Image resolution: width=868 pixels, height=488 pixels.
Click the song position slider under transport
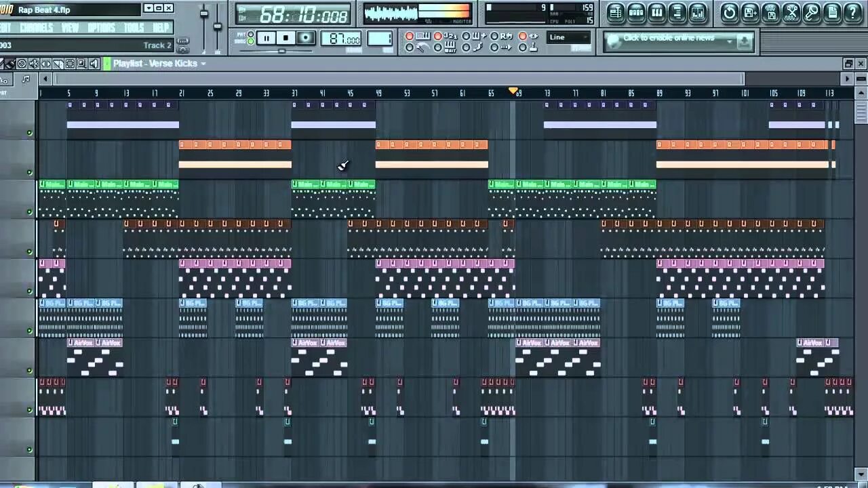point(281,51)
